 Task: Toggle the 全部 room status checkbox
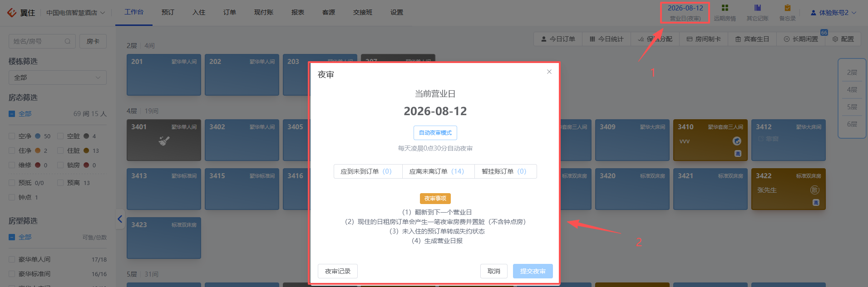pyautogui.click(x=12, y=114)
